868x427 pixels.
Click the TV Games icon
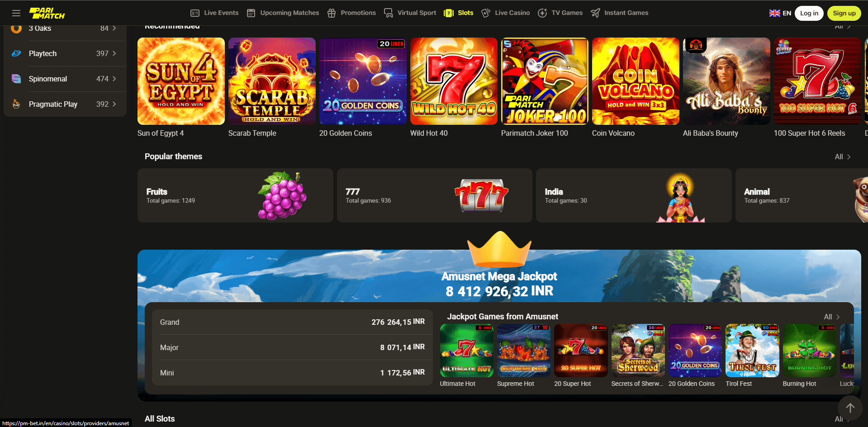point(542,13)
